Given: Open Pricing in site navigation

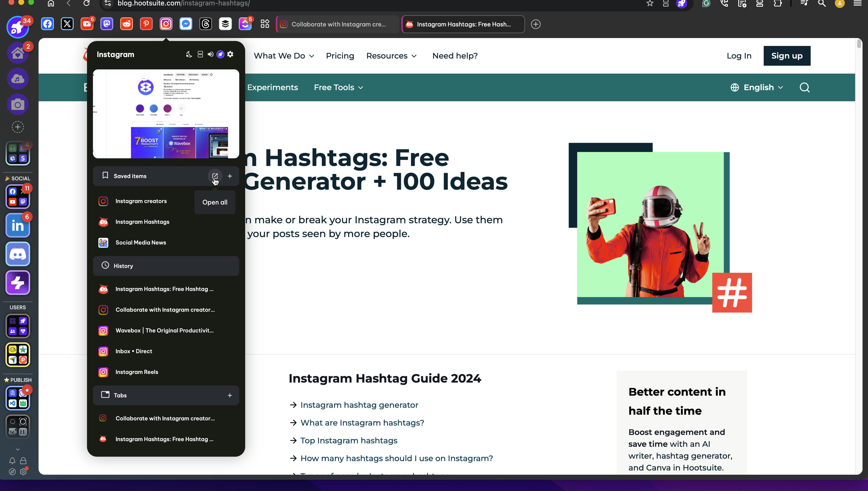Looking at the screenshot, I should click(x=340, y=56).
